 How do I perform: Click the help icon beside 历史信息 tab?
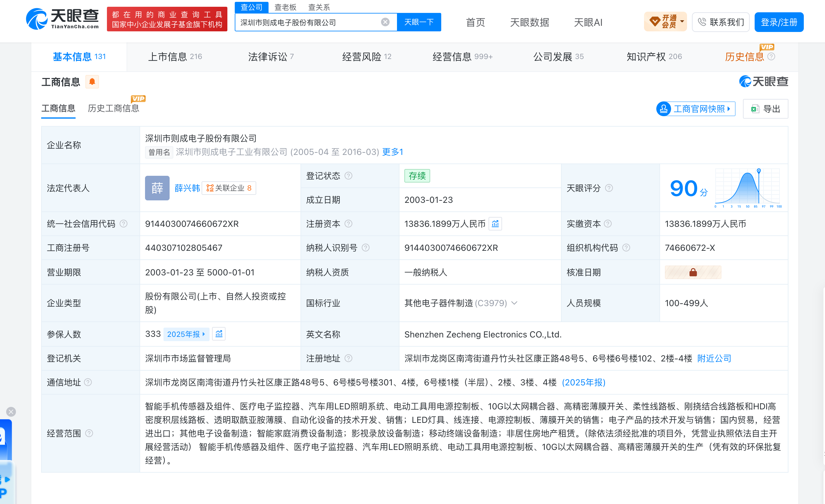tap(771, 57)
